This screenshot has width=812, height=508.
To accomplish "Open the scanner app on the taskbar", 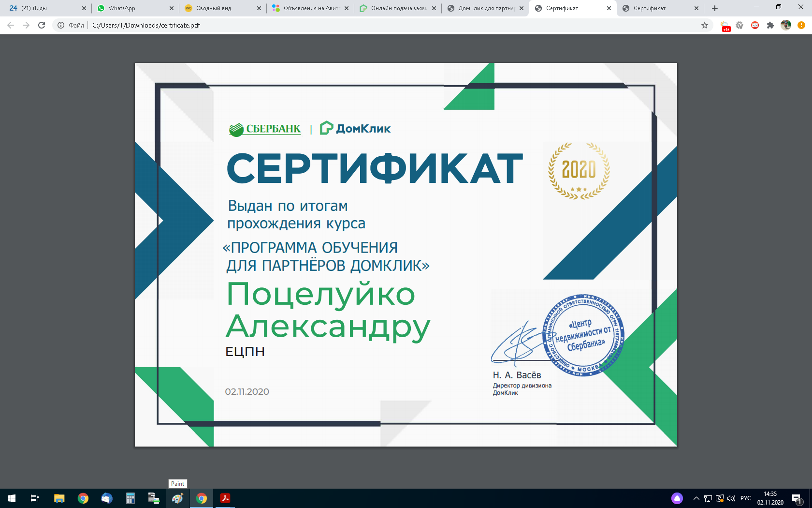I will (x=154, y=498).
